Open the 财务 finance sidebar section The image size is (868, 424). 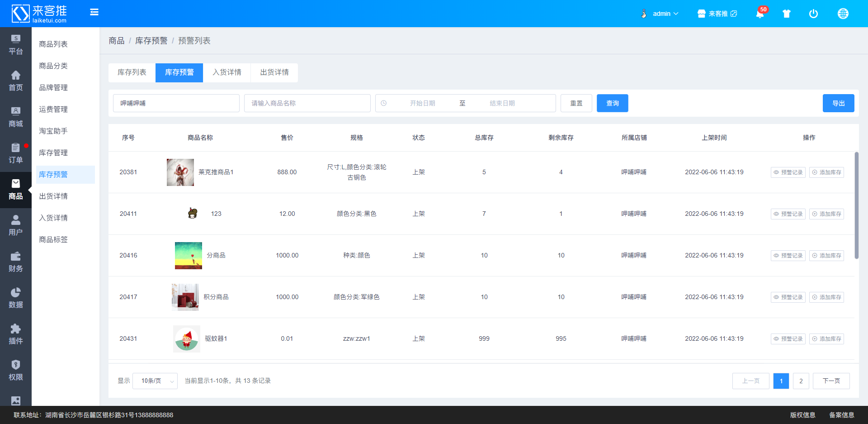(x=16, y=262)
